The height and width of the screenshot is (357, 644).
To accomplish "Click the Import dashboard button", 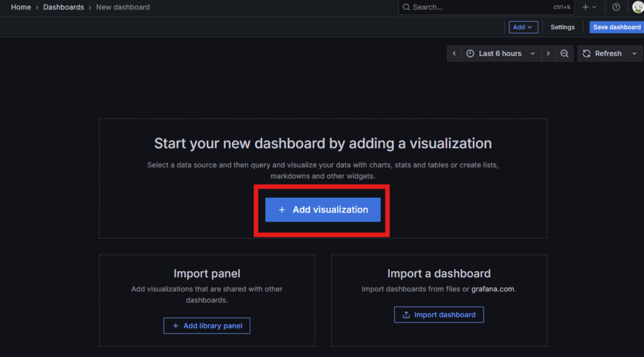I will point(438,315).
